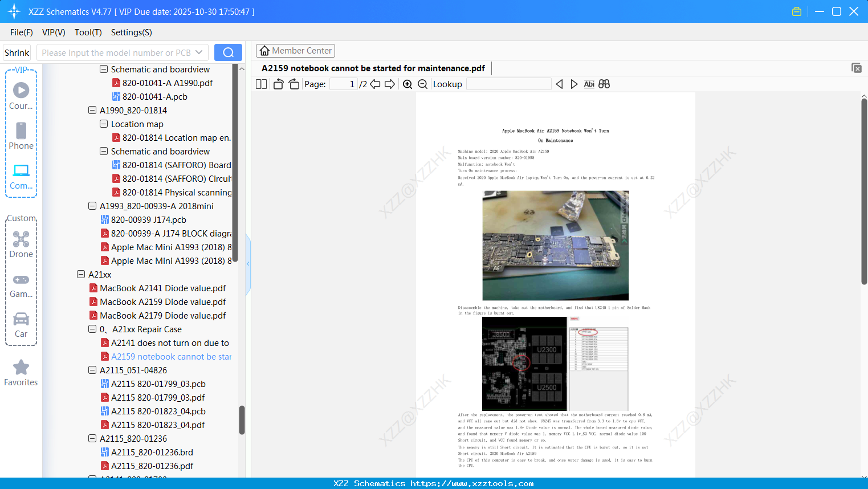Open the model number dropdown arrow
The image size is (868, 489).
[199, 52]
